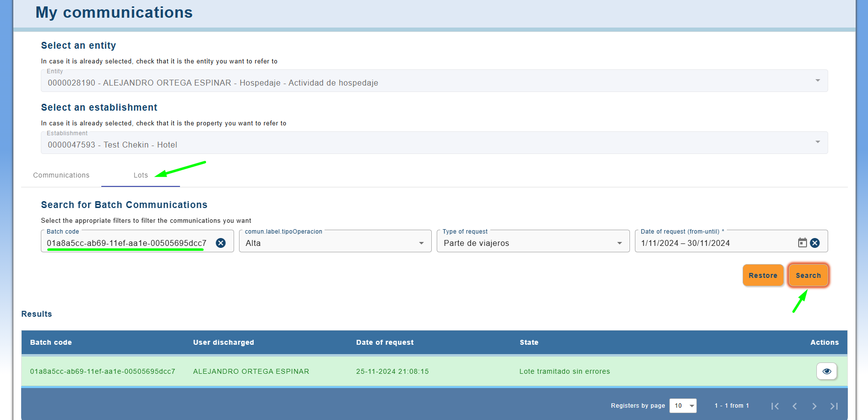This screenshot has width=868, height=420.
Task: Clear the Batch code field
Action: [221, 243]
